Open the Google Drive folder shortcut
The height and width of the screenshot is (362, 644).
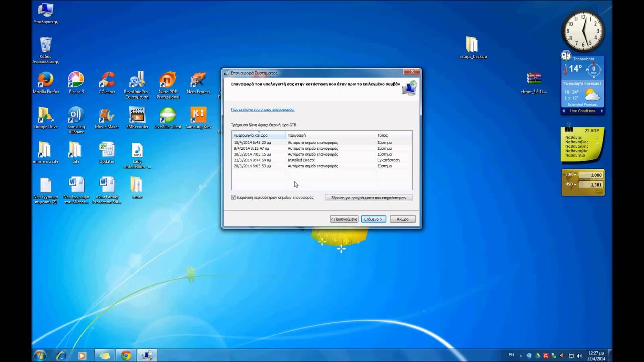[x=46, y=118]
